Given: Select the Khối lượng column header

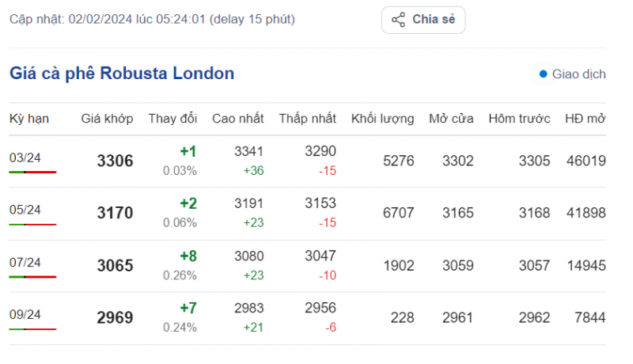Looking at the screenshot, I should pos(382,119).
